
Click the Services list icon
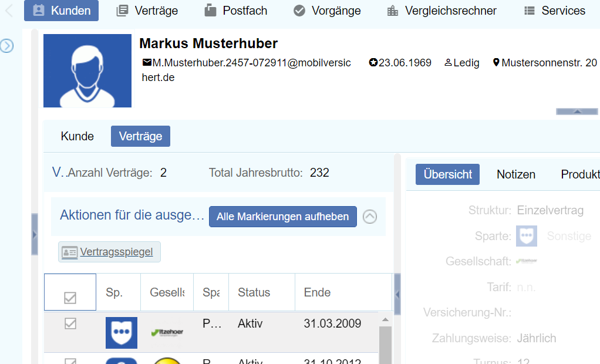[530, 11]
